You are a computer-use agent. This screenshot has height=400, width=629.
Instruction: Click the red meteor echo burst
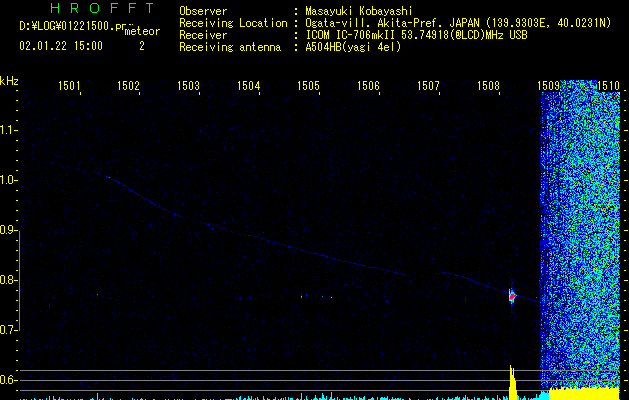tap(512, 297)
